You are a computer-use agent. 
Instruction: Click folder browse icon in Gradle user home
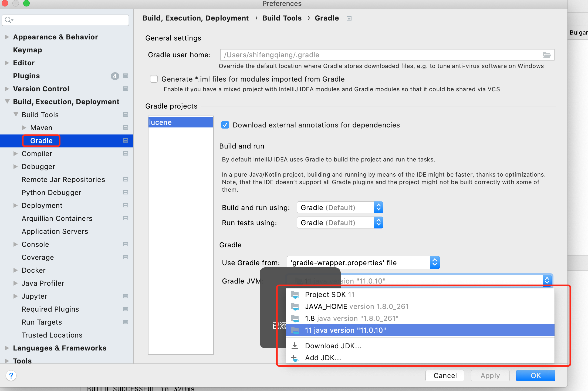[547, 55]
